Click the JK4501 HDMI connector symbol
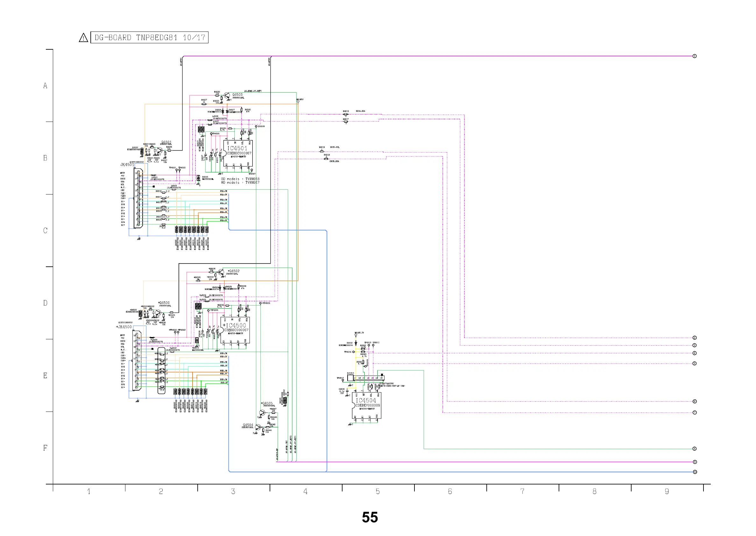The height and width of the screenshot is (536, 756). [x=138, y=199]
